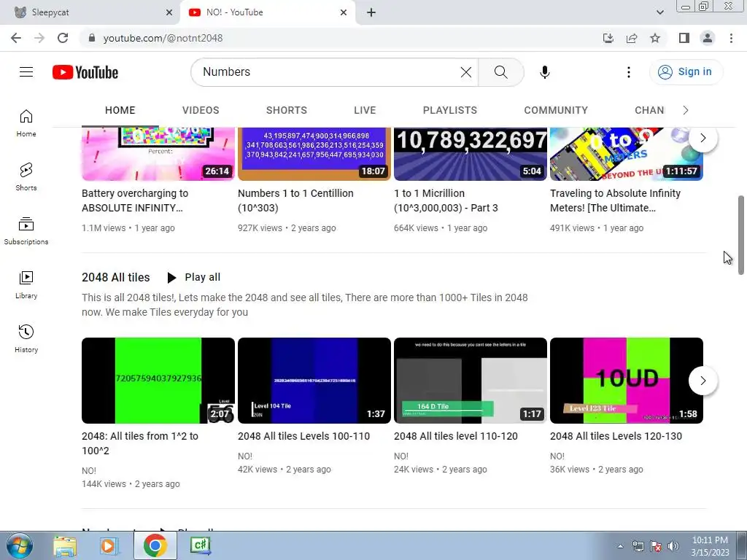
Task: Open 2048 All tiles Levels 100-110 title
Action: pyautogui.click(x=303, y=436)
